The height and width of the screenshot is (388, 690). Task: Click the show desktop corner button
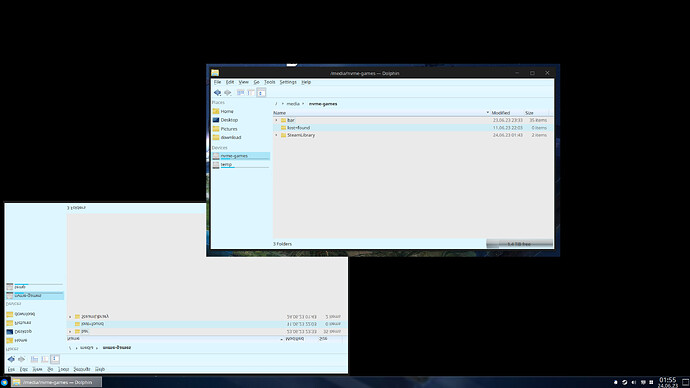click(686, 382)
